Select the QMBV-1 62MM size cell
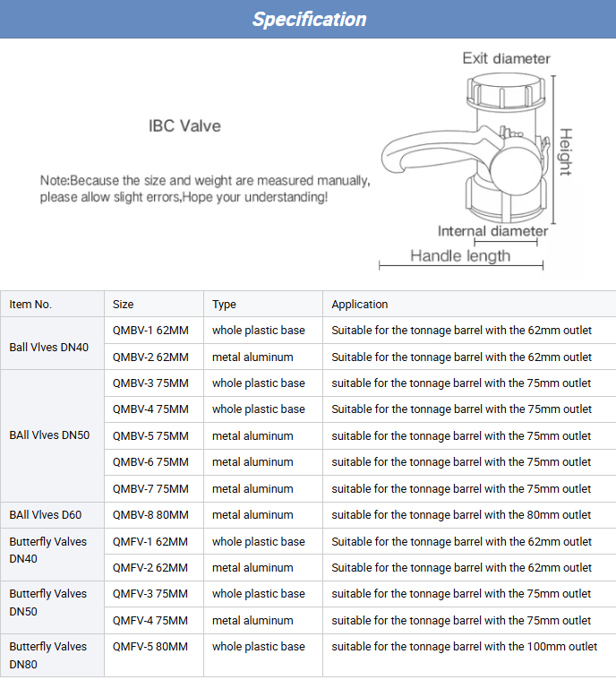616x680 pixels. 150,331
